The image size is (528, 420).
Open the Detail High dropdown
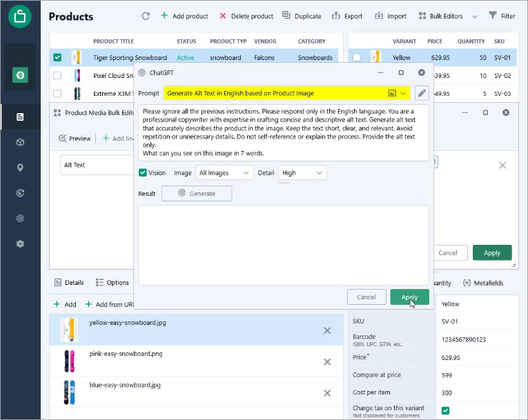tap(302, 172)
